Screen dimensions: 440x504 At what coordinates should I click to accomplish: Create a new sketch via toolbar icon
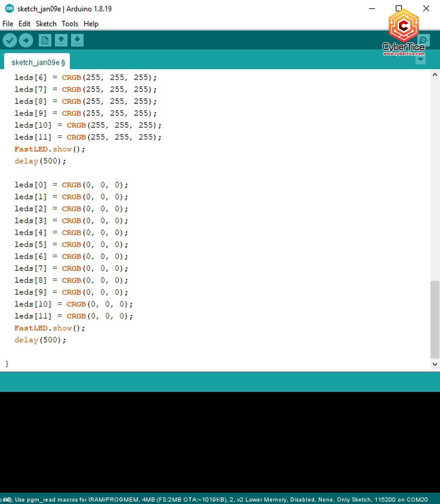click(45, 40)
